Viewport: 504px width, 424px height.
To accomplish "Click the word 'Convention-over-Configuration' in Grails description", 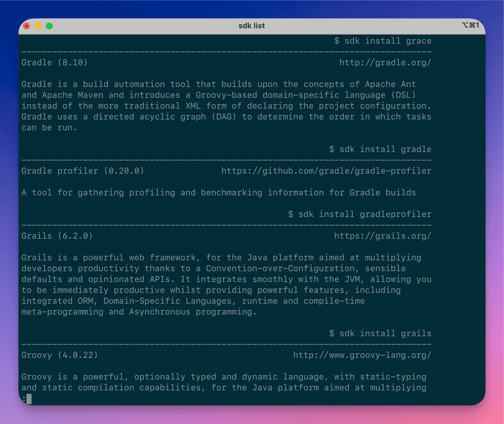I will pos(280,268).
